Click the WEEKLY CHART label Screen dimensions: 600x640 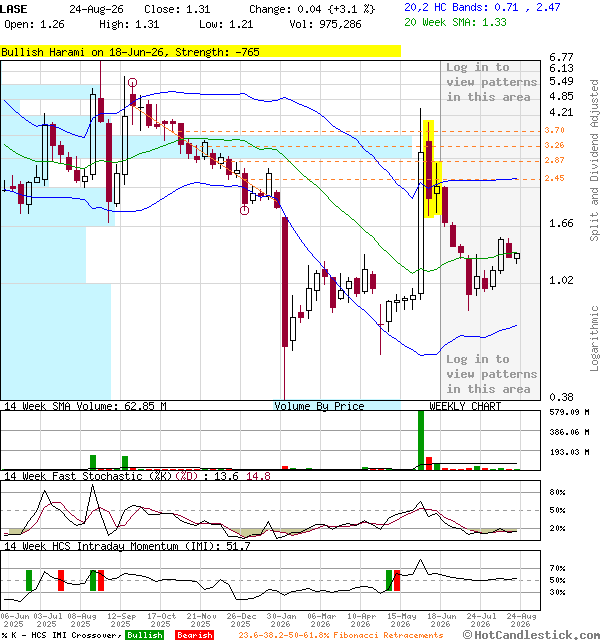point(465,406)
